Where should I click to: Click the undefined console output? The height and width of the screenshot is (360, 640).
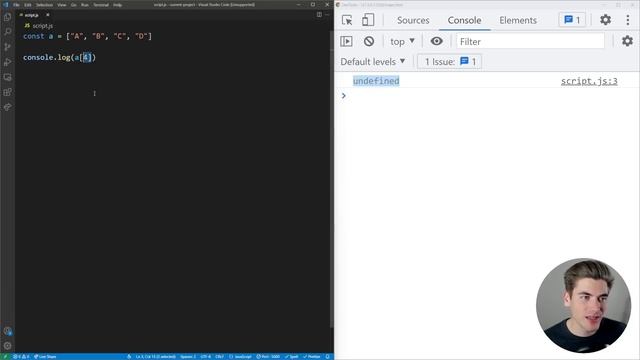point(376,81)
